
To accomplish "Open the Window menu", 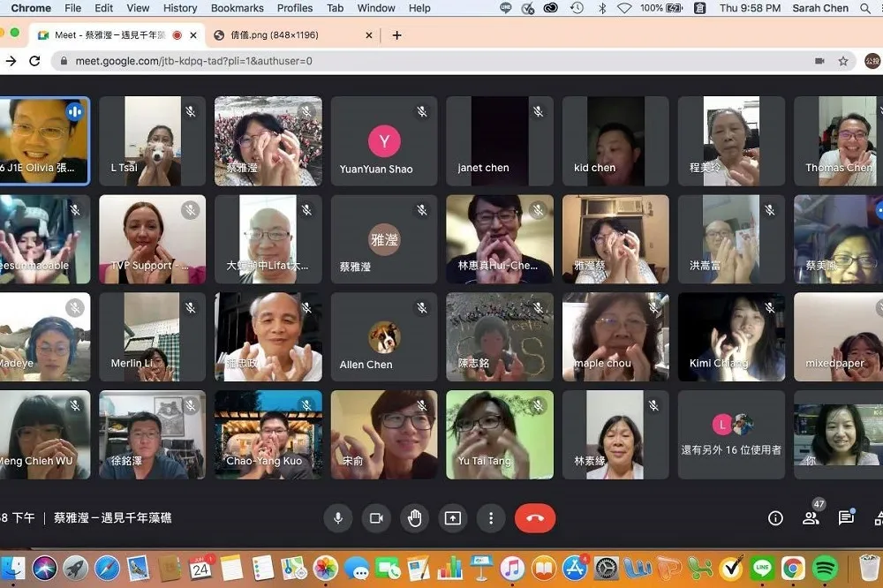I will tap(376, 8).
